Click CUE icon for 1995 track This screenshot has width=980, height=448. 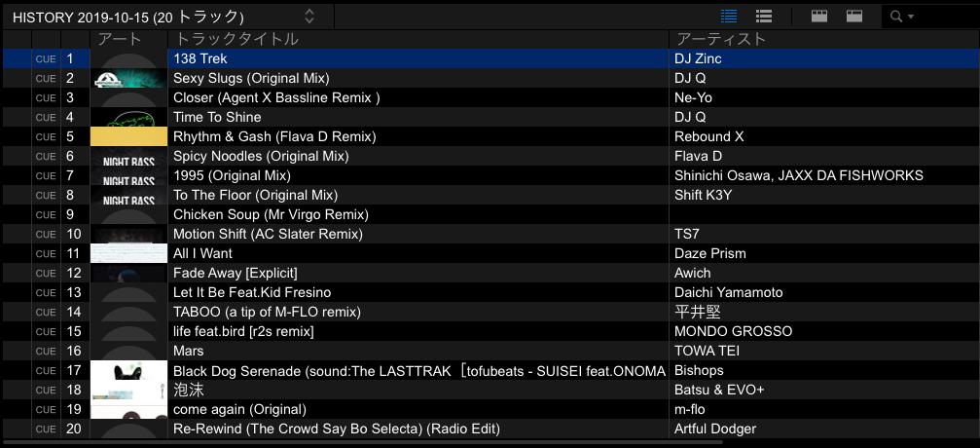coord(46,176)
